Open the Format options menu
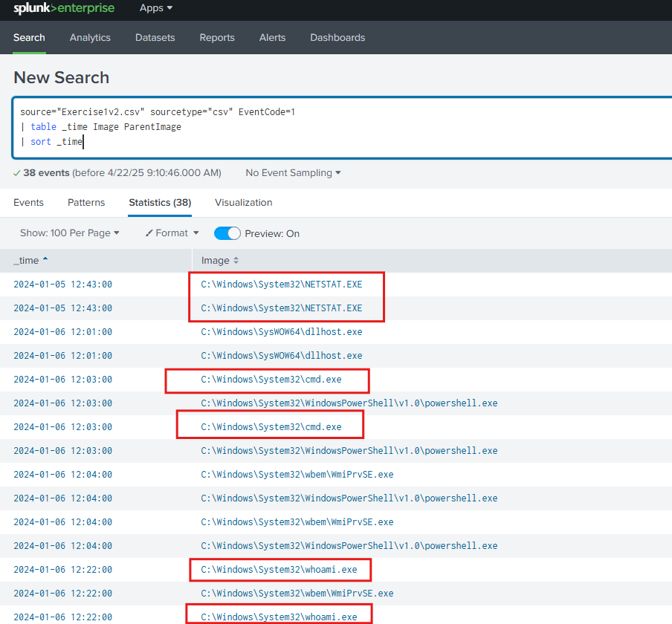Image resolution: width=672 pixels, height=624 pixels. point(172,233)
